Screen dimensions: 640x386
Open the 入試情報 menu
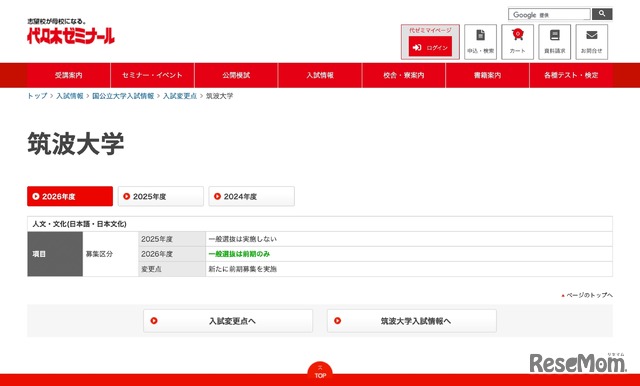click(320, 75)
